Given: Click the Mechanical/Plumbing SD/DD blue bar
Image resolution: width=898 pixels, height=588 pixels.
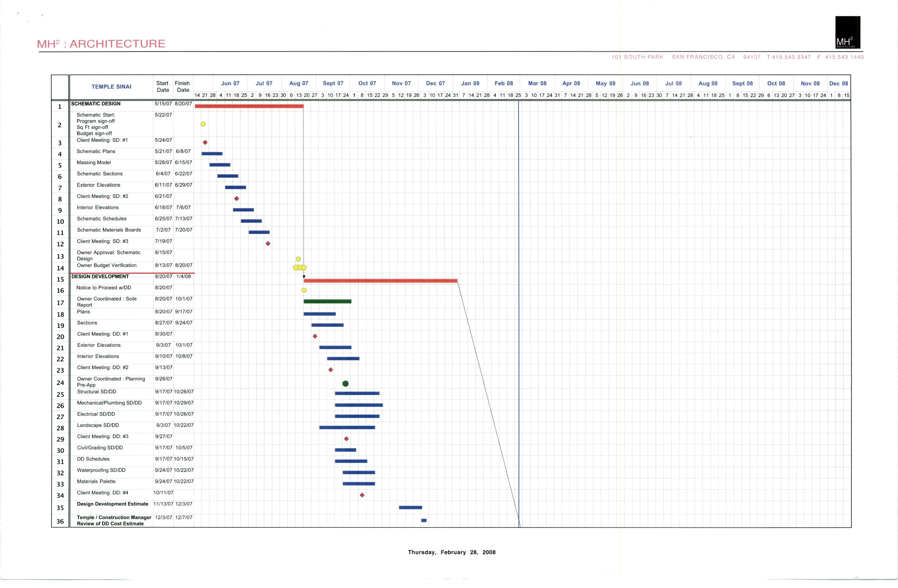Looking at the screenshot, I should click(x=359, y=405).
